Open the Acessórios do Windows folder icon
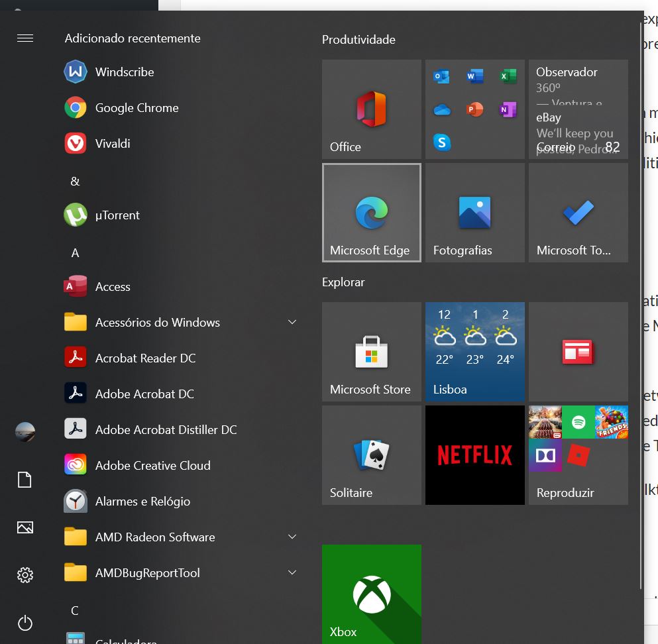The width and height of the screenshot is (658, 644). pos(76,322)
